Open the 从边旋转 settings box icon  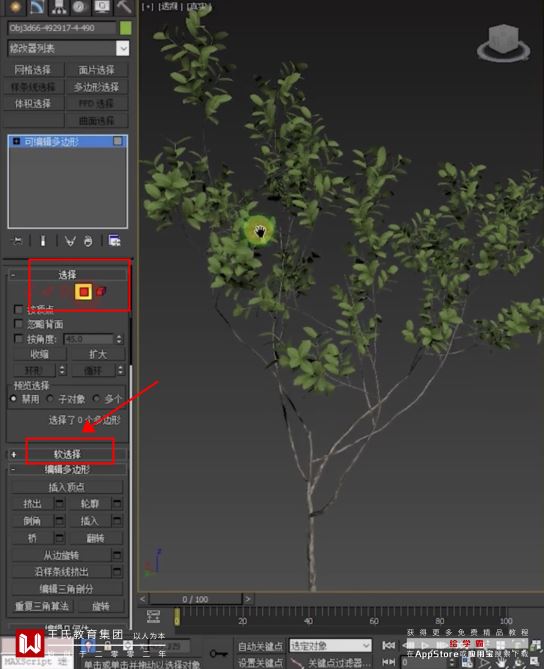point(117,555)
